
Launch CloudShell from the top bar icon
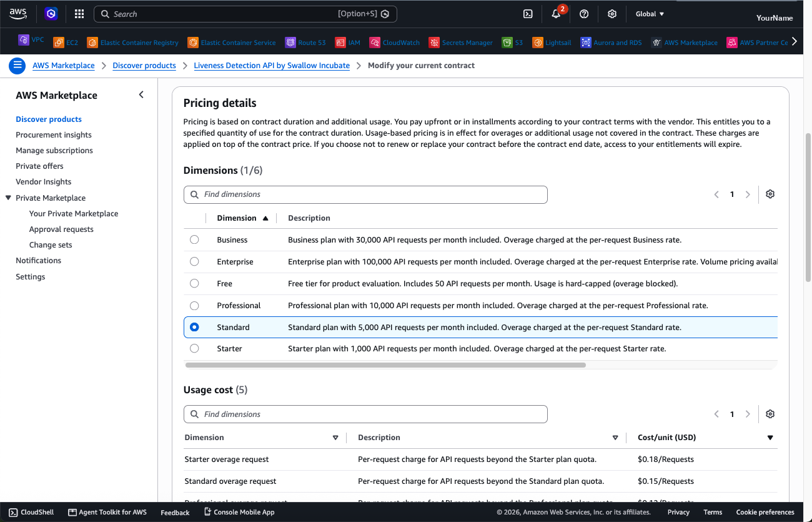[x=528, y=14]
